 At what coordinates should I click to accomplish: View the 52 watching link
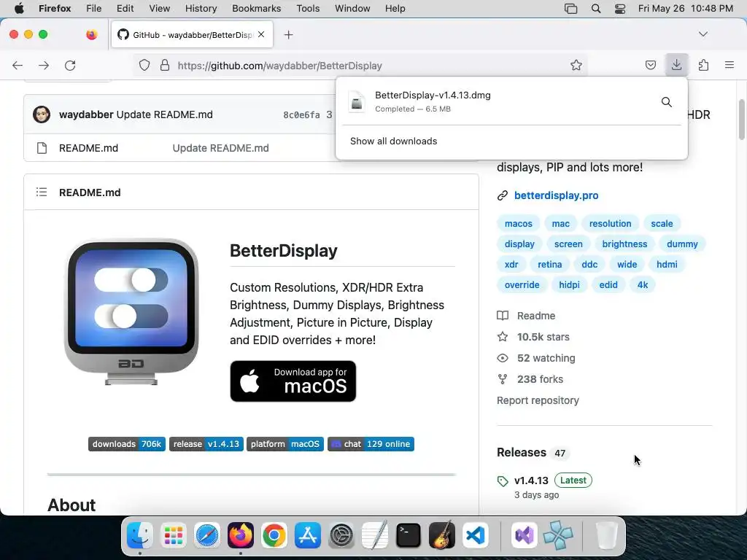pos(536,357)
